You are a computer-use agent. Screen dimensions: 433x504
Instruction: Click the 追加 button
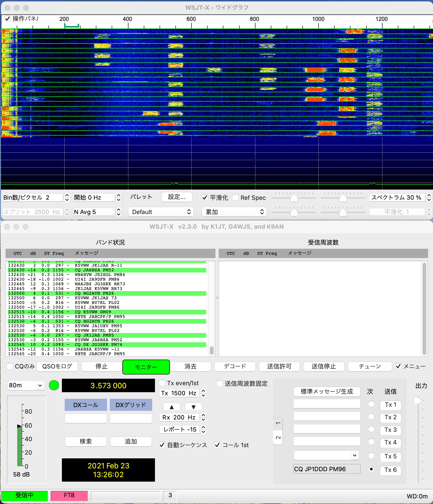coord(131,442)
